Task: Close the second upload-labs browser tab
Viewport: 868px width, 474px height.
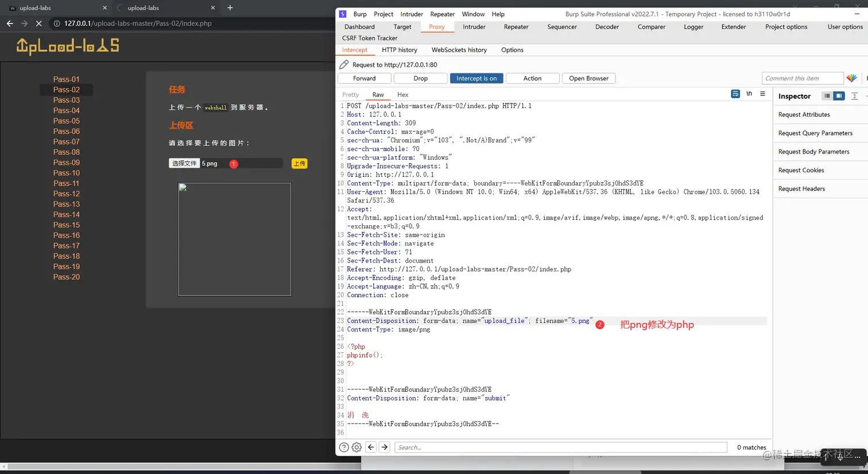Action: pyautogui.click(x=213, y=7)
